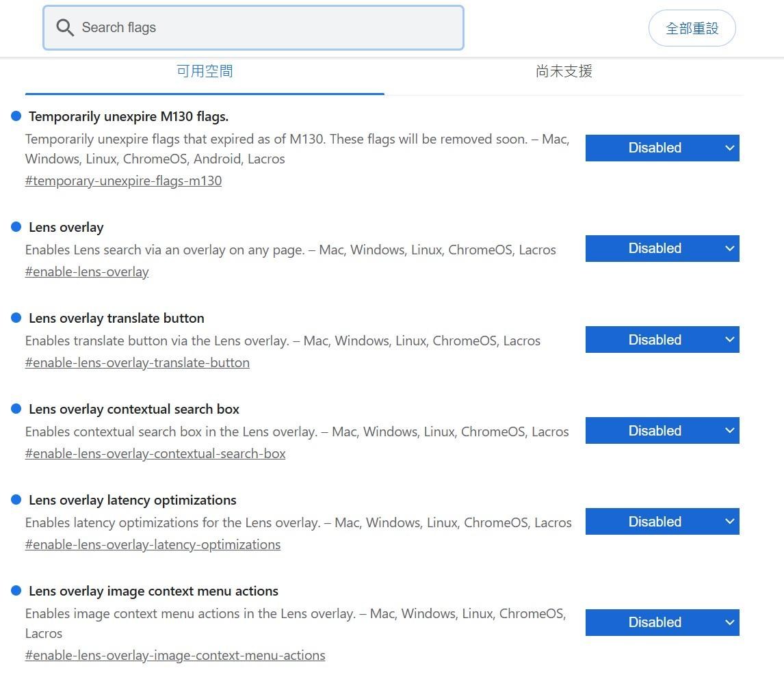
Task: Expand Lens overlay image context menu actions dropdown
Action: coord(662,622)
